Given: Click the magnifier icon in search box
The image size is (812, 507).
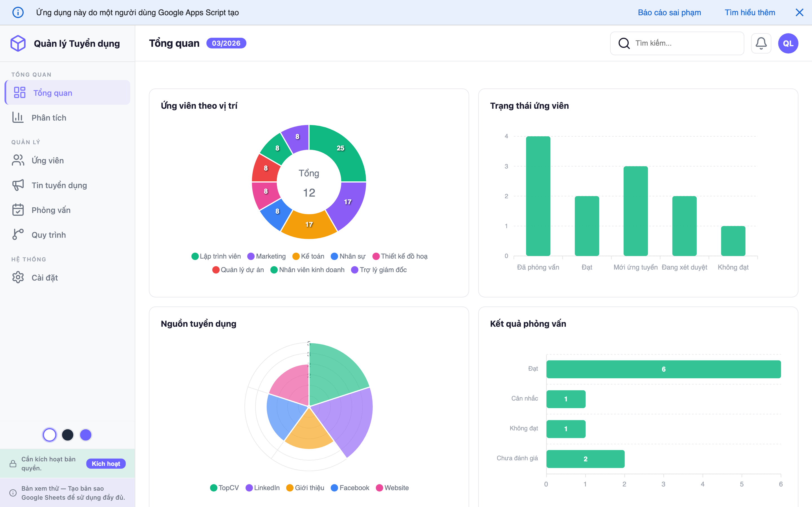Looking at the screenshot, I should 624,43.
